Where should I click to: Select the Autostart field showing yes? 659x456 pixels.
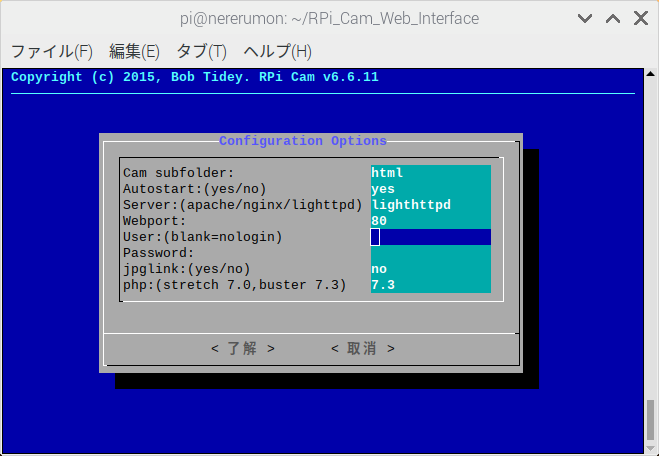[x=431, y=189]
